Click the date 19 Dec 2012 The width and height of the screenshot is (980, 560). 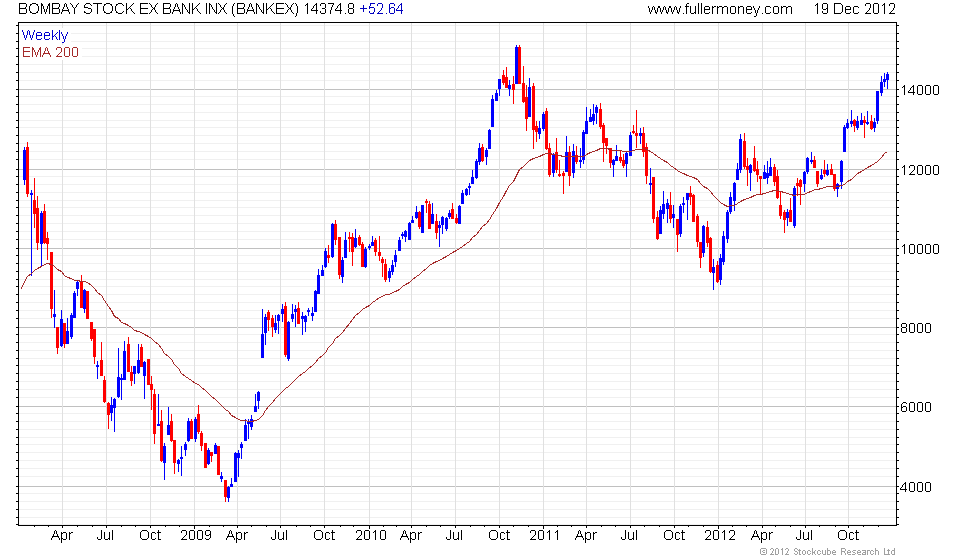coord(854,9)
